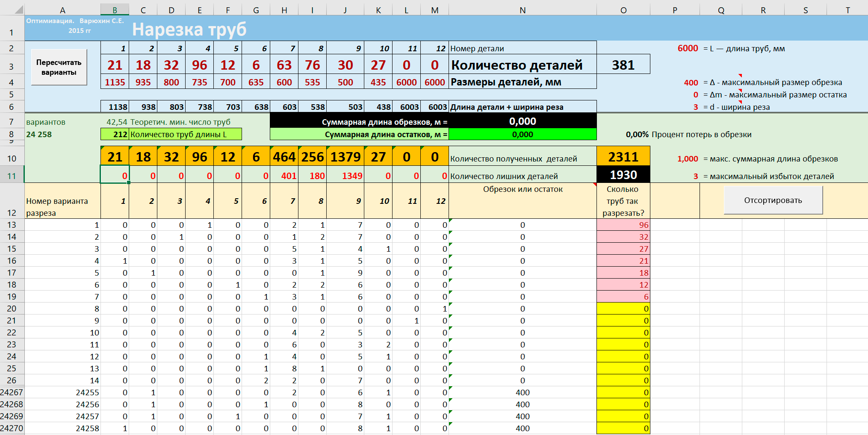
Task: Click the Отсортировать button
Action: [773, 200]
